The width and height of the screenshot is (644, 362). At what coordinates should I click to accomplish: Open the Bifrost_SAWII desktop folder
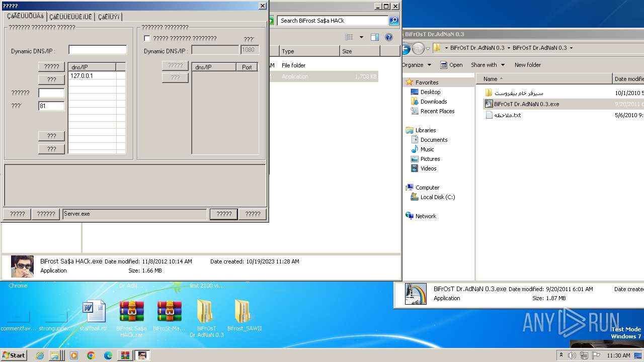pyautogui.click(x=244, y=316)
